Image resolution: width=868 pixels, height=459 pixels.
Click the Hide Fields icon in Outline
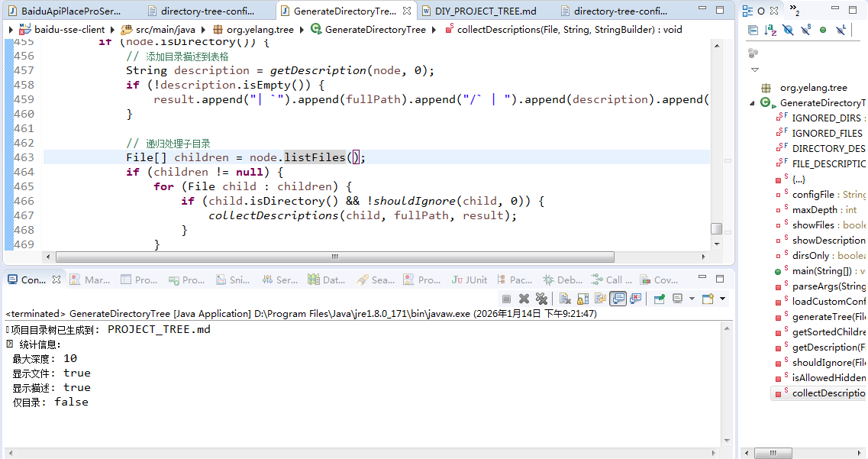click(788, 30)
